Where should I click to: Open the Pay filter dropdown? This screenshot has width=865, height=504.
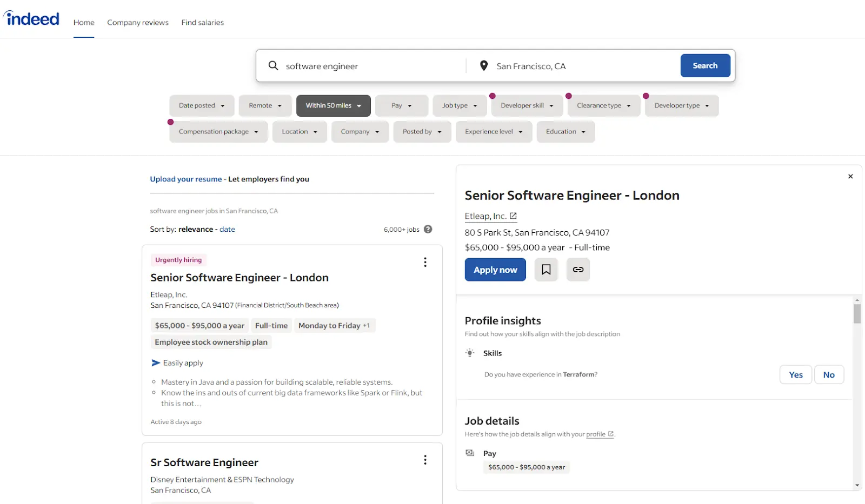coord(402,105)
